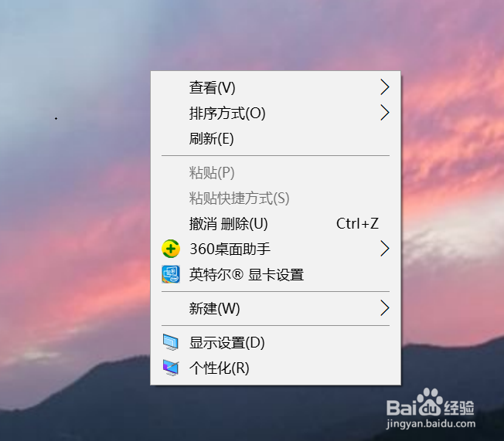Open 个性化(R) from the menu

(275, 368)
